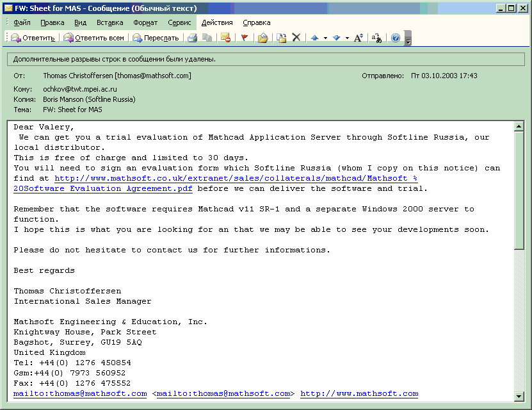
Task: Click mailto link inside angle brackets
Action: point(223,394)
